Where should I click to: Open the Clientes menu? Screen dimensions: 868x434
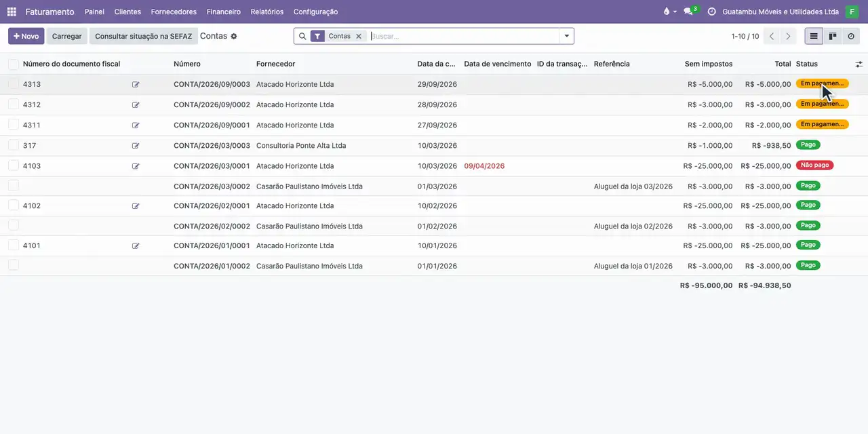pos(127,12)
